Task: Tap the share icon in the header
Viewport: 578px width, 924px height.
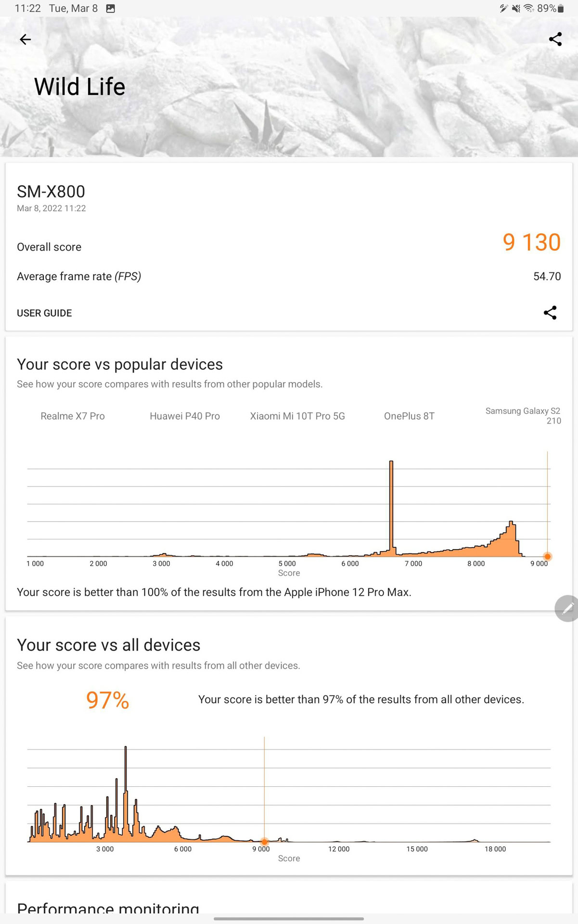Action: coord(555,39)
